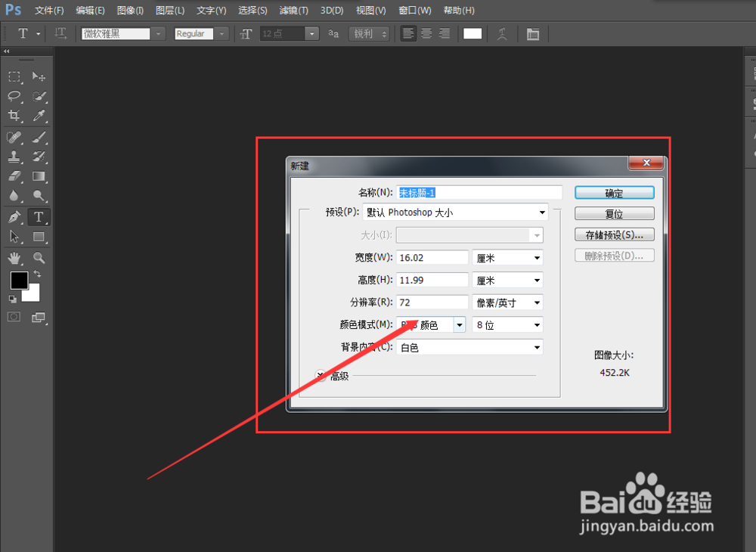Open the 编辑(E) menu
This screenshot has width=756, height=552.
[90, 10]
